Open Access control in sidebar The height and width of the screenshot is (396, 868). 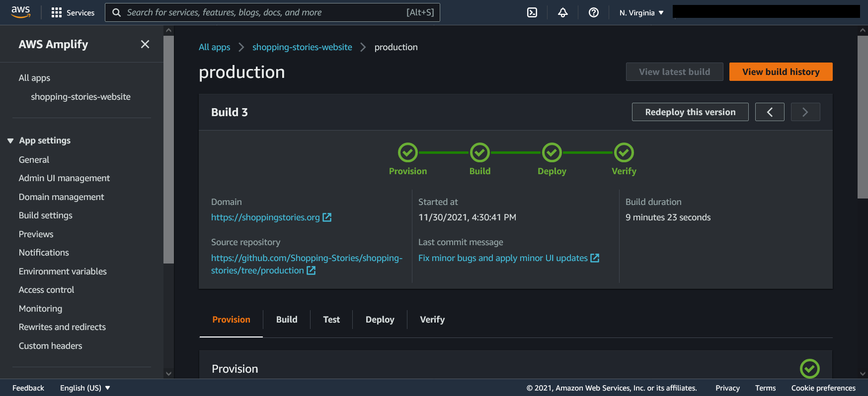(46, 290)
